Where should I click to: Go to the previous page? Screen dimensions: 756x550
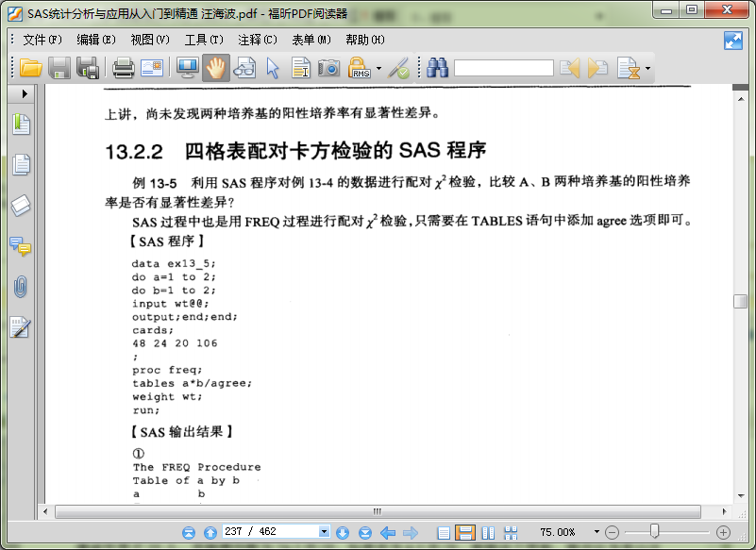click(210, 532)
